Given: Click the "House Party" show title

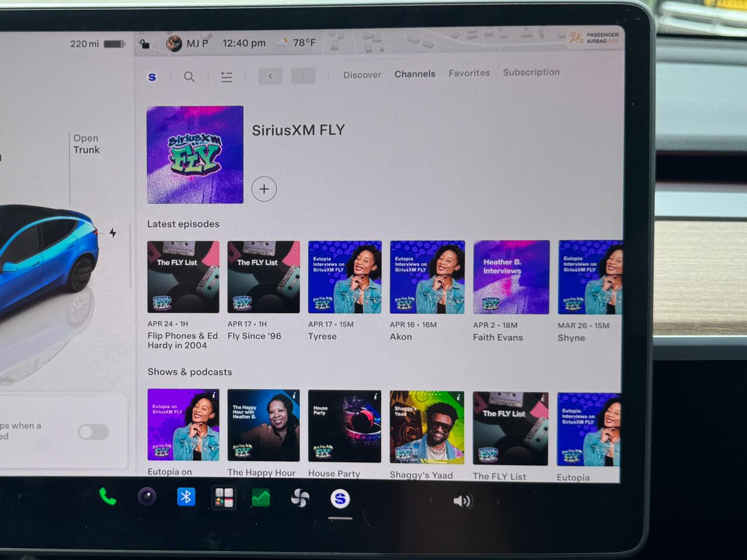Looking at the screenshot, I should pos(334,474).
